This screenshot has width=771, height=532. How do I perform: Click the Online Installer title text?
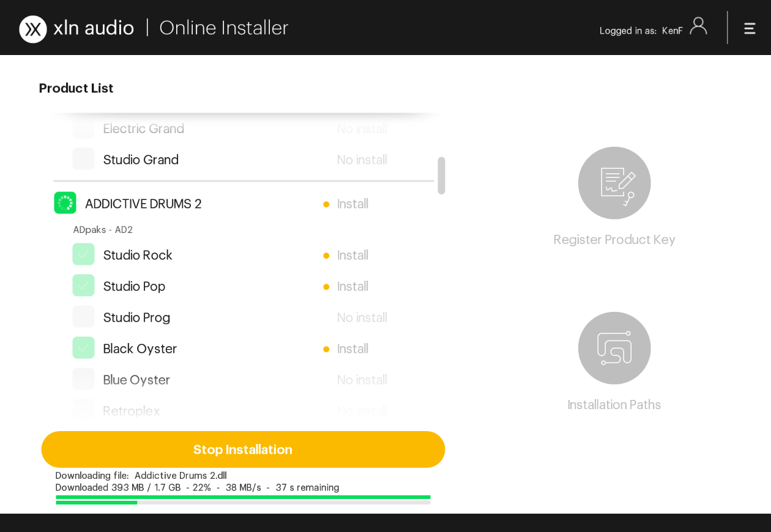[223, 28]
